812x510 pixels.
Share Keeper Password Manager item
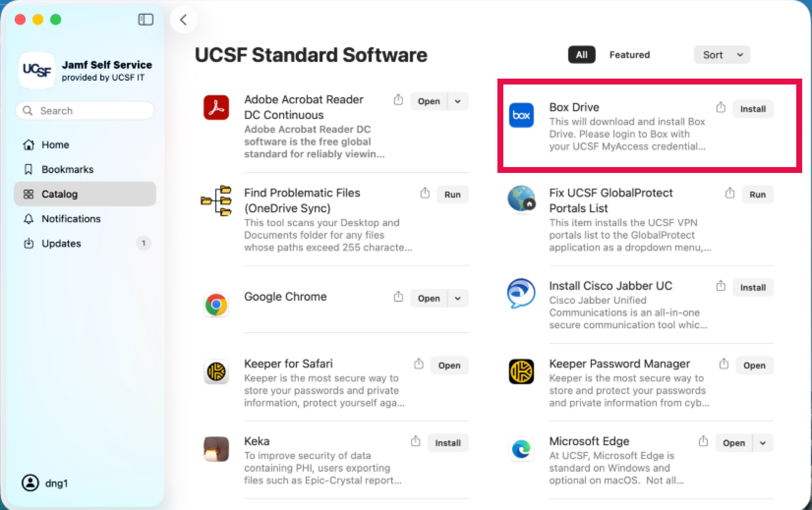pyautogui.click(x=724, y=364)
